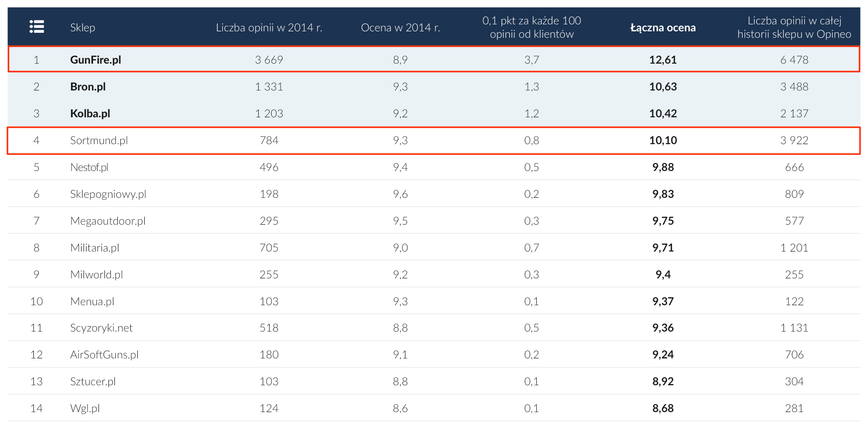Click the Ocena w 2014 r. header
The width and height of the screenshot is (868, 429).
pos(400,28)
